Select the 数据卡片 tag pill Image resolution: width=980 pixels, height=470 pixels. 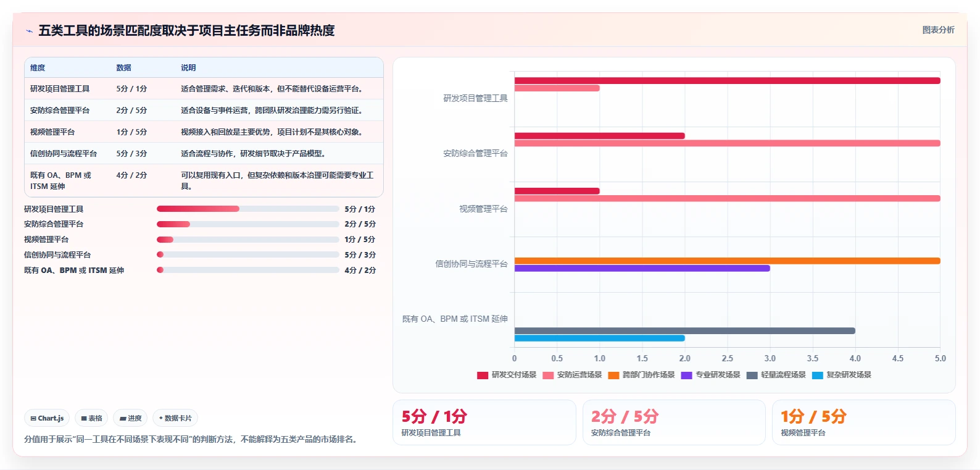175,418
